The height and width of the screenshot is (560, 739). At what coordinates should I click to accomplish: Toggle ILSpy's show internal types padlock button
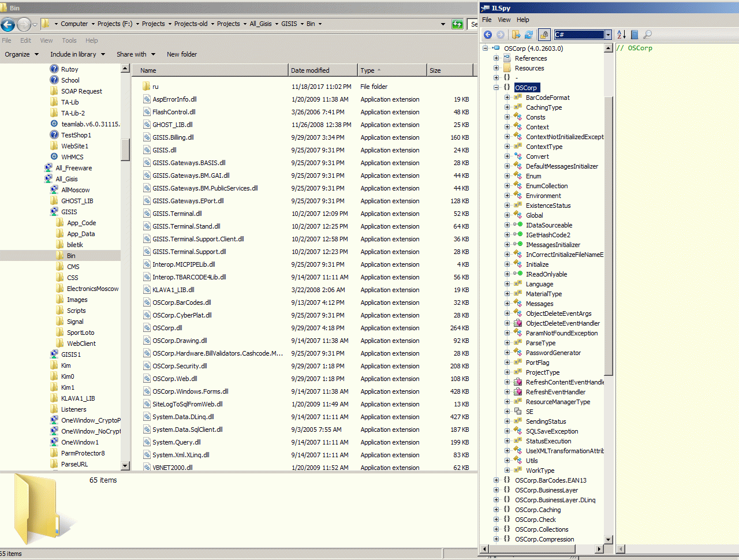(544, 35)
